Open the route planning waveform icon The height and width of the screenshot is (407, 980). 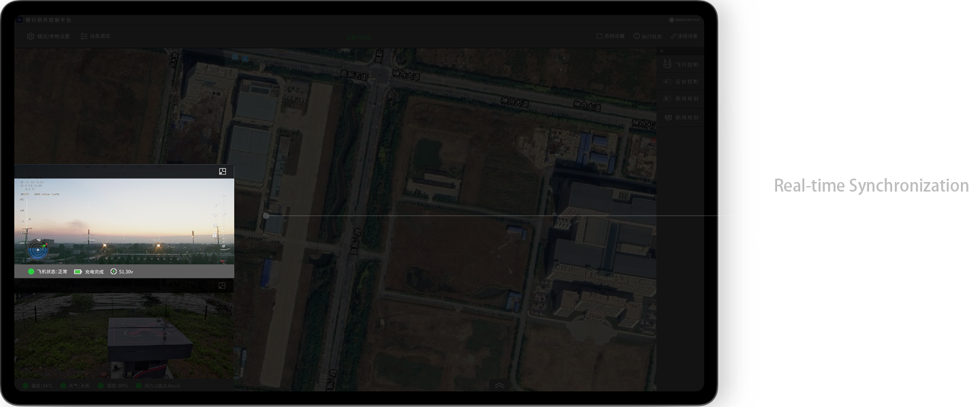[x=668, y=117]
